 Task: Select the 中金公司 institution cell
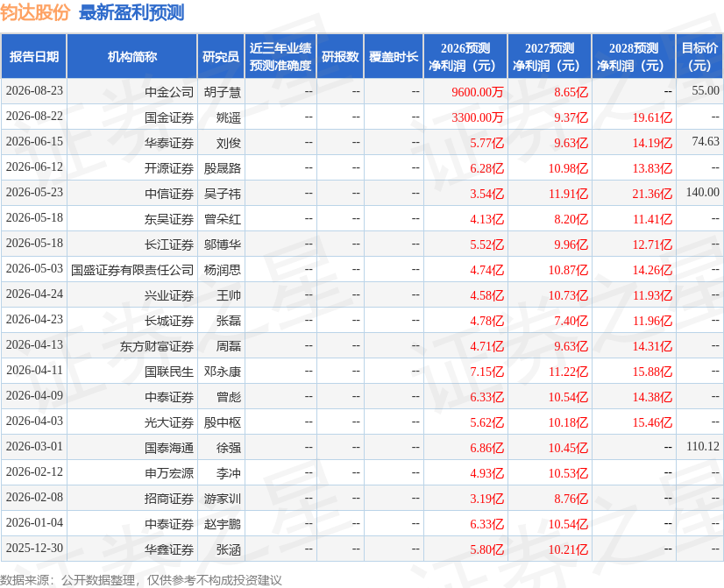click(x=169, y=92)
